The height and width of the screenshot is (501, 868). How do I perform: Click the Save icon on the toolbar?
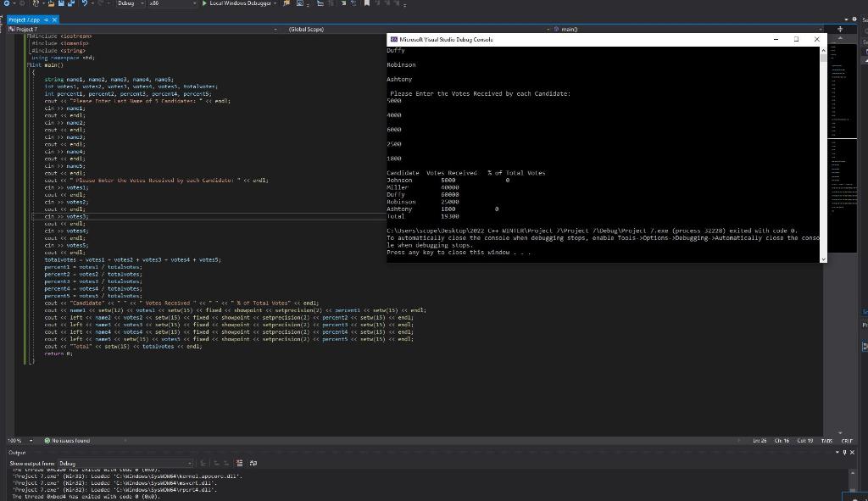pos(60,3)
